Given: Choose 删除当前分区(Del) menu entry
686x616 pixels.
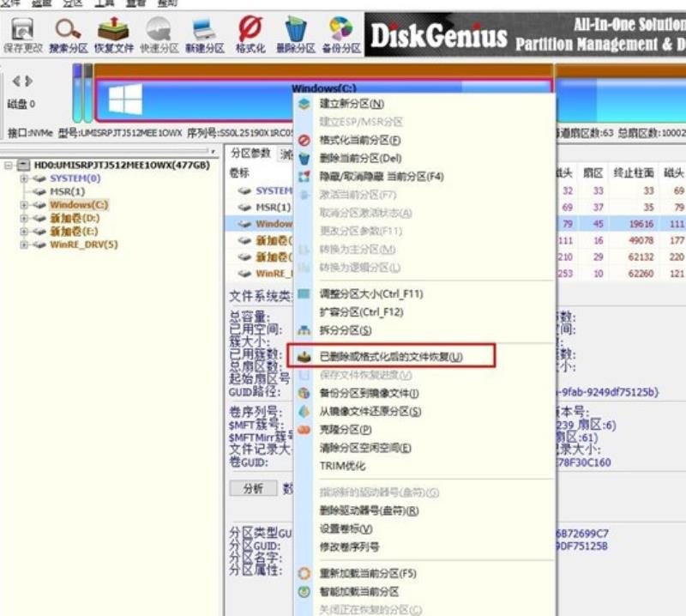Looking at the screenshot, I should [360, 158].
